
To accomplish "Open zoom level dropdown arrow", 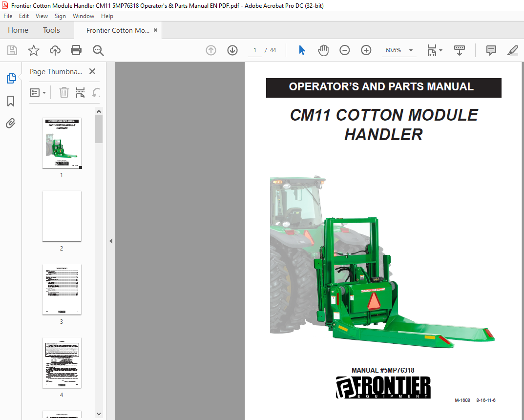I will point(411,50).
